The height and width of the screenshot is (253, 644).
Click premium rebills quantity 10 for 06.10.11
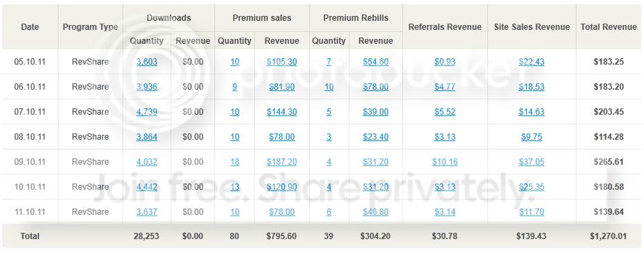click(x=329, y=87)
